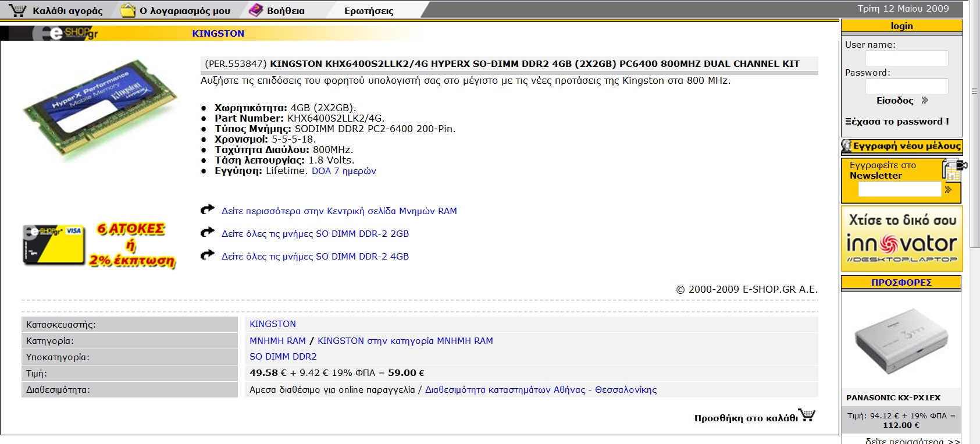
Task: Click the 'ΠΡΟΣΦΟΡΕΣ' header
Action: coord(901,282)
